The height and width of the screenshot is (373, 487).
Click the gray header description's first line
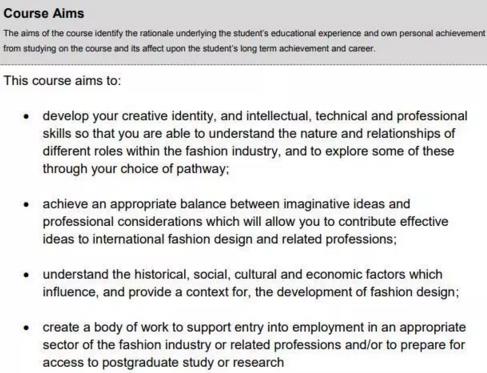tap(244, 33)
